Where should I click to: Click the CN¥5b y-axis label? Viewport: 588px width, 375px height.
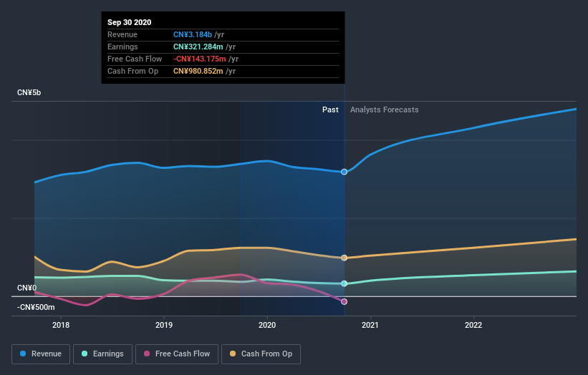[29, 92]
